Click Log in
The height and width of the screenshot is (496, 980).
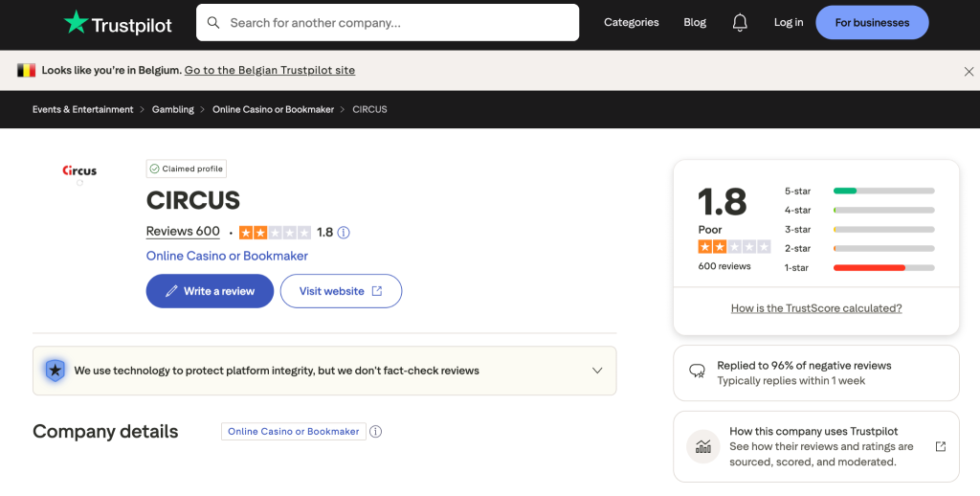pyautogui.click(x=789, y=23)
